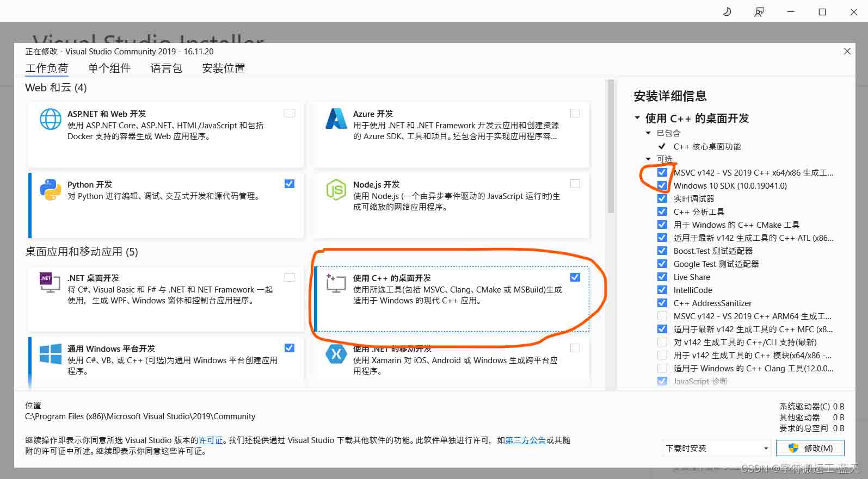Click the ASP.NET globe workload icon
This screenshot has width=868, height=479.
50,119
